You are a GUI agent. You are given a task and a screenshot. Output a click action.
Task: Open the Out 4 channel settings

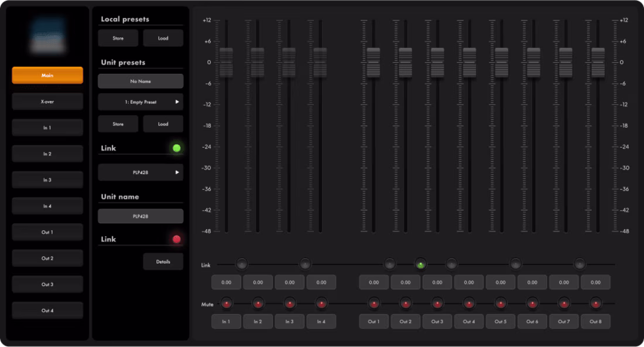tap(47, 310)
